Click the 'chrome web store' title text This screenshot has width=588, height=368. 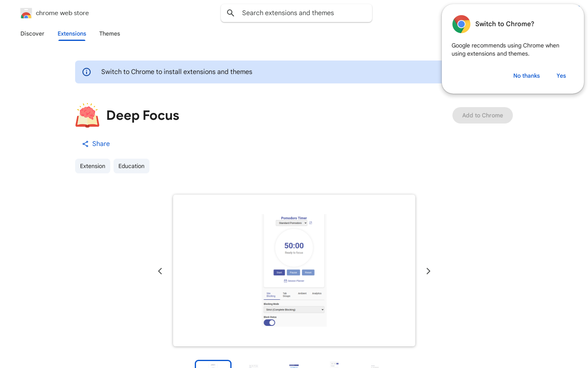62,13
